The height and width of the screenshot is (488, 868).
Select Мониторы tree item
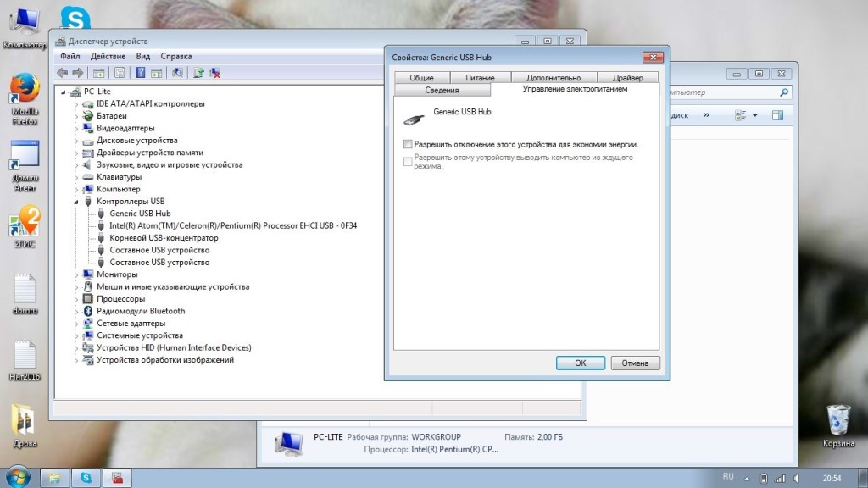coord(117,274)
